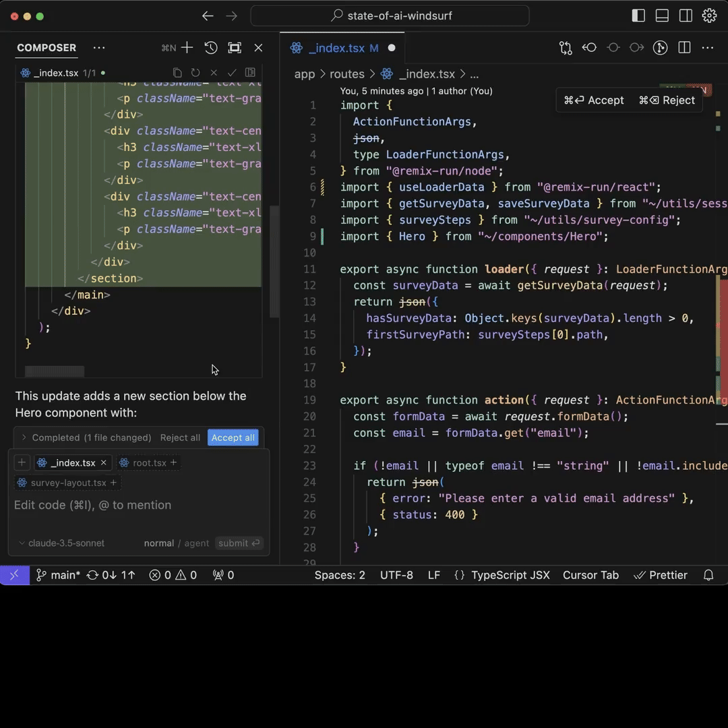Toggle the bottom panel layout
This screenshot has height=728, width=728.
pyautogui.click(x=662, y=16)
